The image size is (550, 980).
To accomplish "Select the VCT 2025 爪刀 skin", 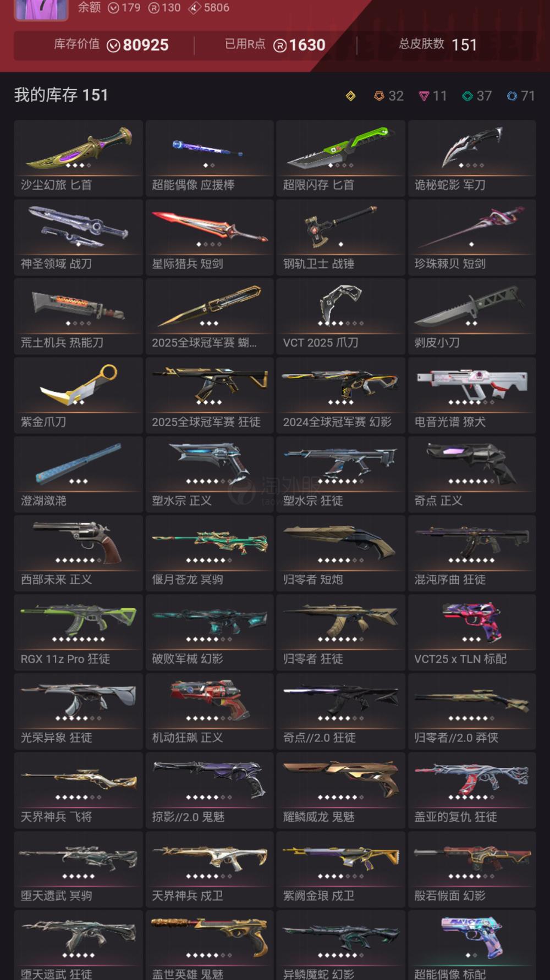I will pyautogui.click(x=340, y=316).
